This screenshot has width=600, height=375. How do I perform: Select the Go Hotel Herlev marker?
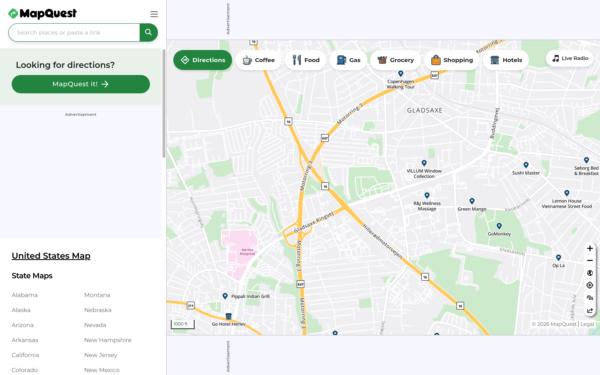pyautogui.click(x=228, y=316)
